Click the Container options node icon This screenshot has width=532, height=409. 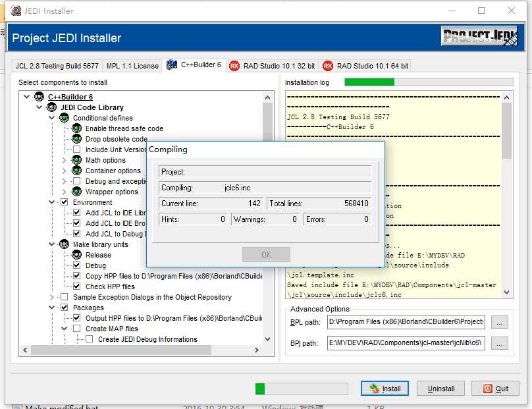76,171
